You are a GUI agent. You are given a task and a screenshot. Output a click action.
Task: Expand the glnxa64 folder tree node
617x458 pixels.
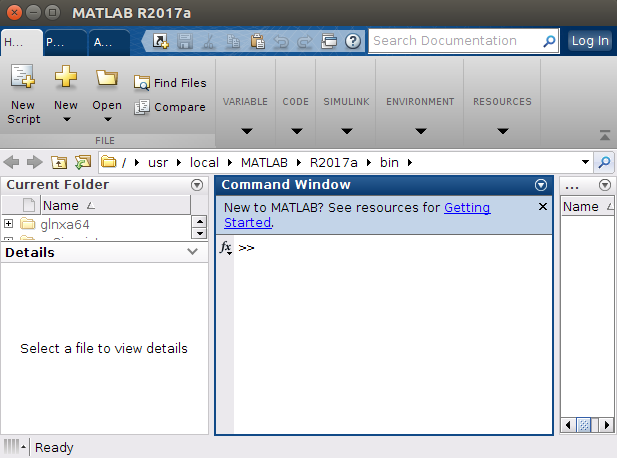tap(8, 224)
